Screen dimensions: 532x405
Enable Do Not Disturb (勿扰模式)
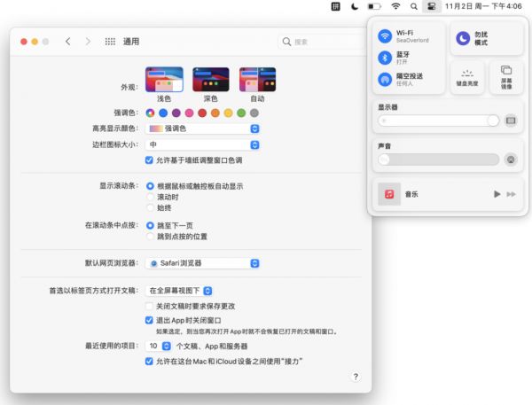click(464, 38)
